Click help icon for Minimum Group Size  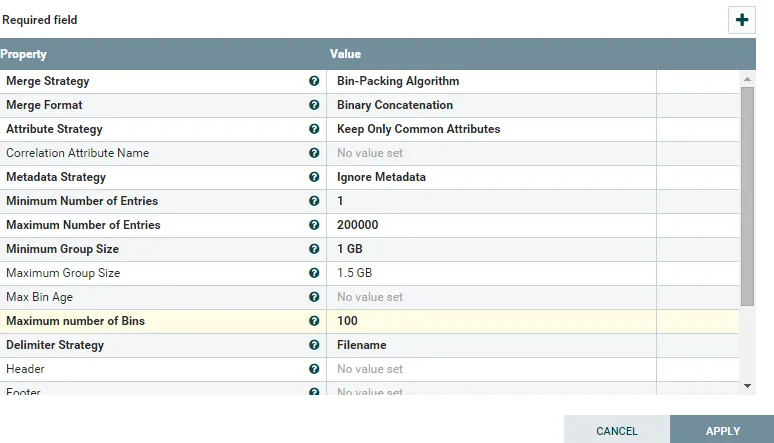click(x=314, y=249)
